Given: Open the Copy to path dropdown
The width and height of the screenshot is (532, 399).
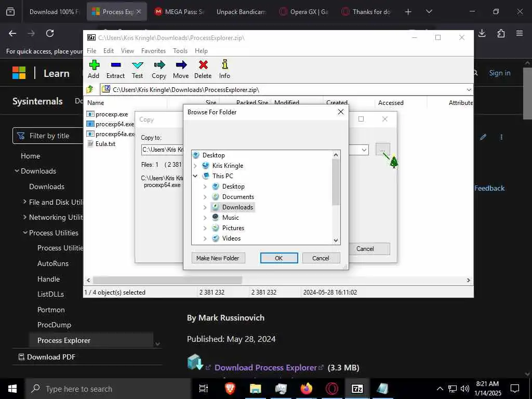Looking at the screenshot, I should tap(364, 150).
